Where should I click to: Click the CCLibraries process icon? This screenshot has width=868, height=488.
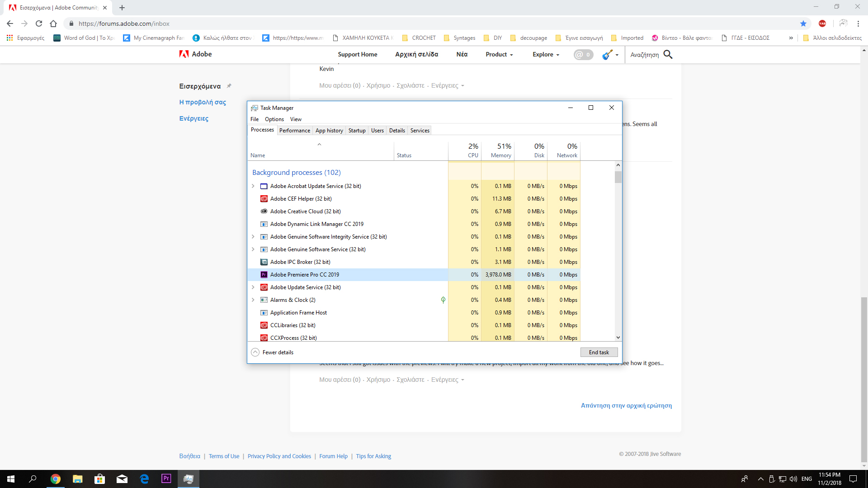point(264,325)
